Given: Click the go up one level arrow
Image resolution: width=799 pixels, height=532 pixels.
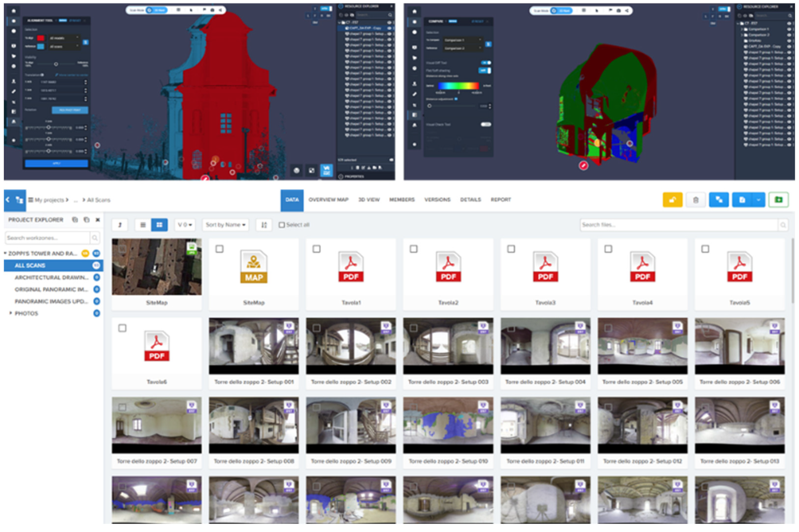Looking at the screenshot, I should [x=120, y=225].
